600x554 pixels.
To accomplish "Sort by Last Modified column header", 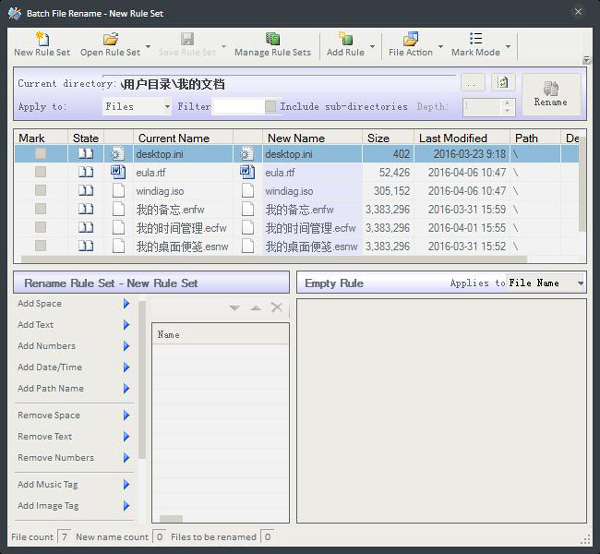I will [462, 138].
